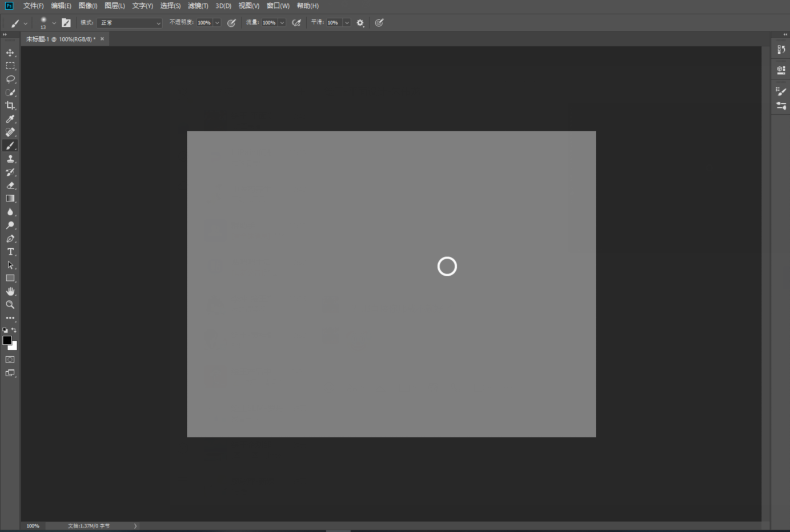
Task: Expand the opacity 不透明度 slider dropdown
Action: coord(217,23)
